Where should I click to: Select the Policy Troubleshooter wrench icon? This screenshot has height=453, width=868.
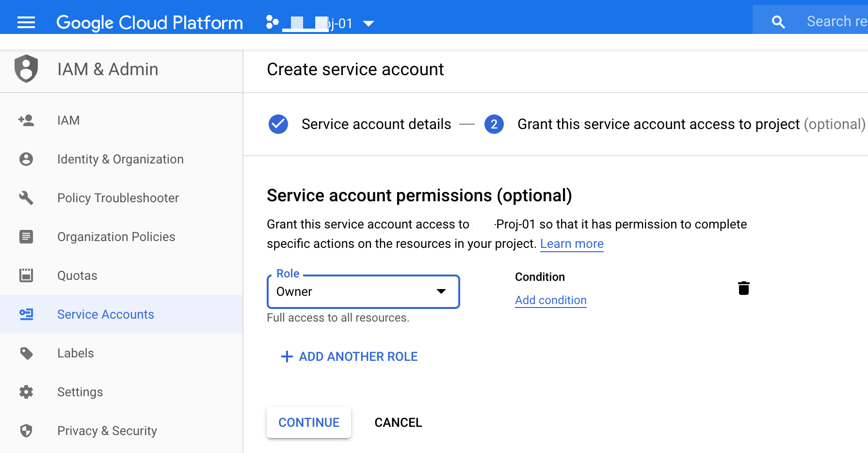(x=26, y=198)
